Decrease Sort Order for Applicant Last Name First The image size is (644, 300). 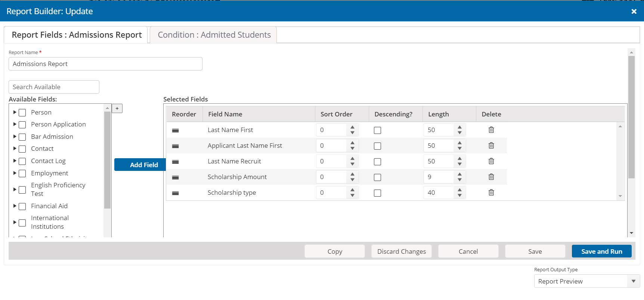pyautogui.click(x=352, y=149)
